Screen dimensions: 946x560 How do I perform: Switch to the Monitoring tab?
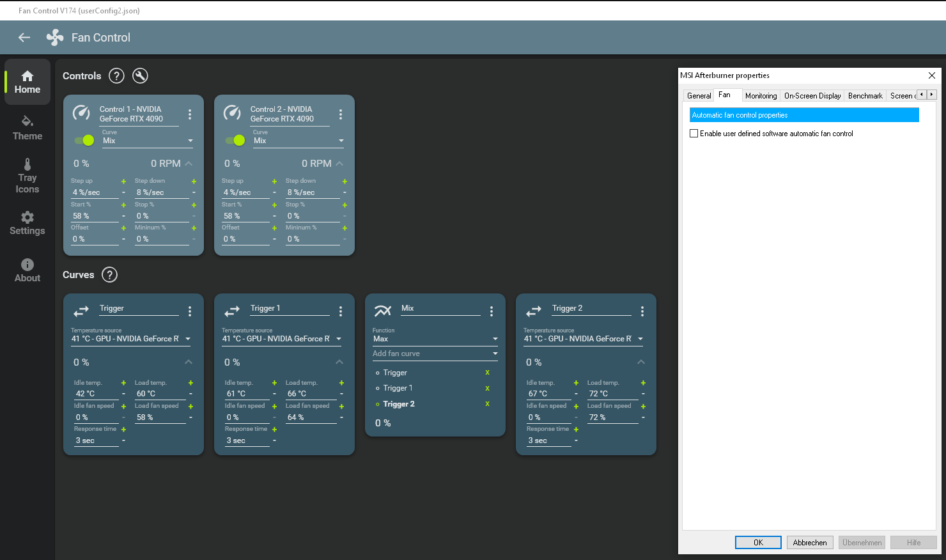coord(761,96)
